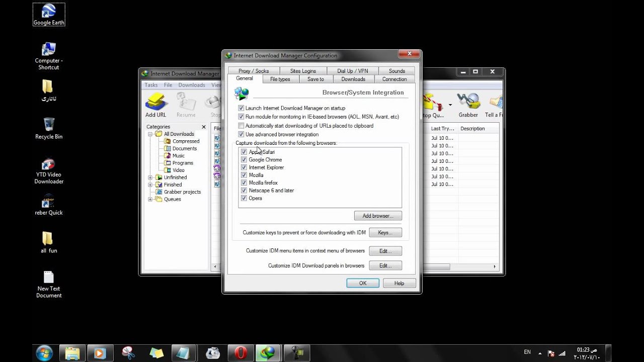Click the Add URL toolbar icon

pos(156,105)
